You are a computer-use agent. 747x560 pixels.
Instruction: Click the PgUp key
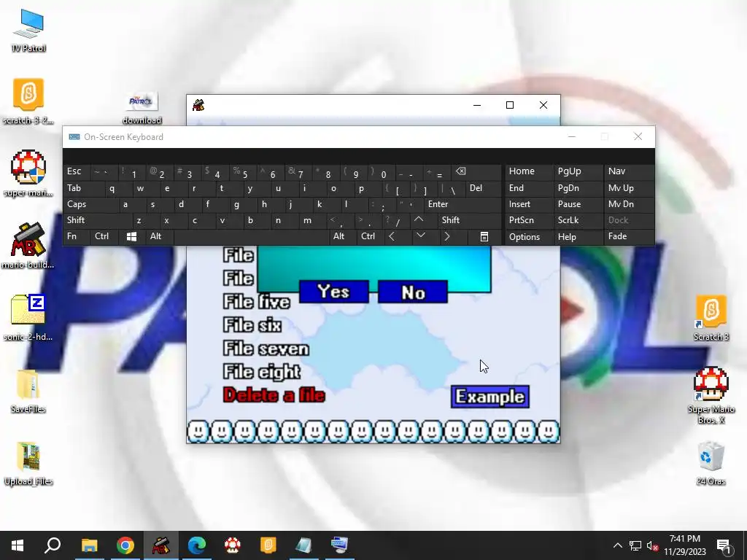pyautogui.click(x=578, y=172)
